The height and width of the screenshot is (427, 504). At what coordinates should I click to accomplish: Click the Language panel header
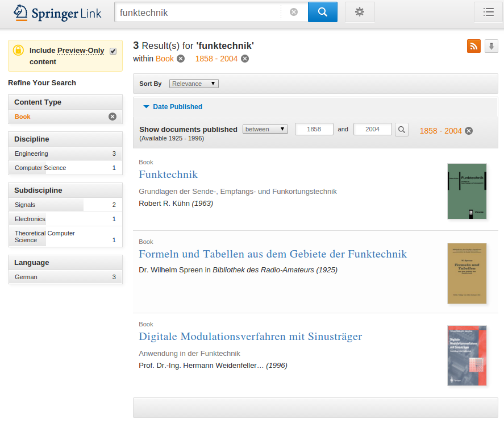pos(65,263)
